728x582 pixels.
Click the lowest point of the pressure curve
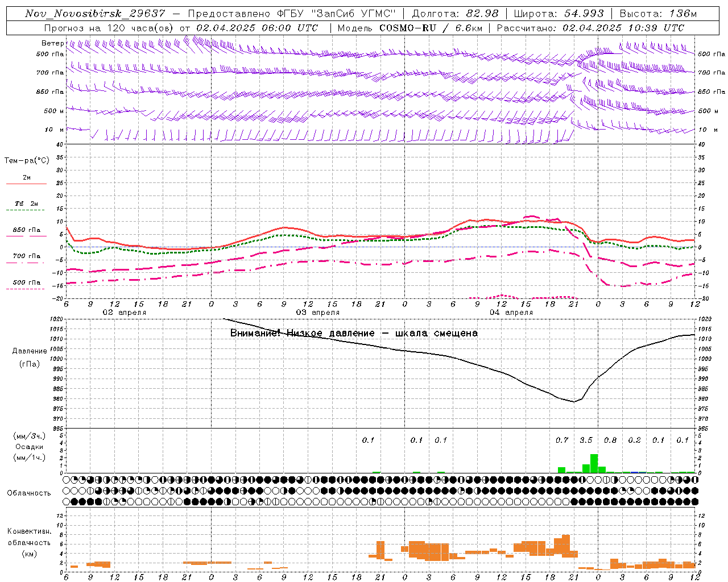pyautogui.click(x=574, y=402)
